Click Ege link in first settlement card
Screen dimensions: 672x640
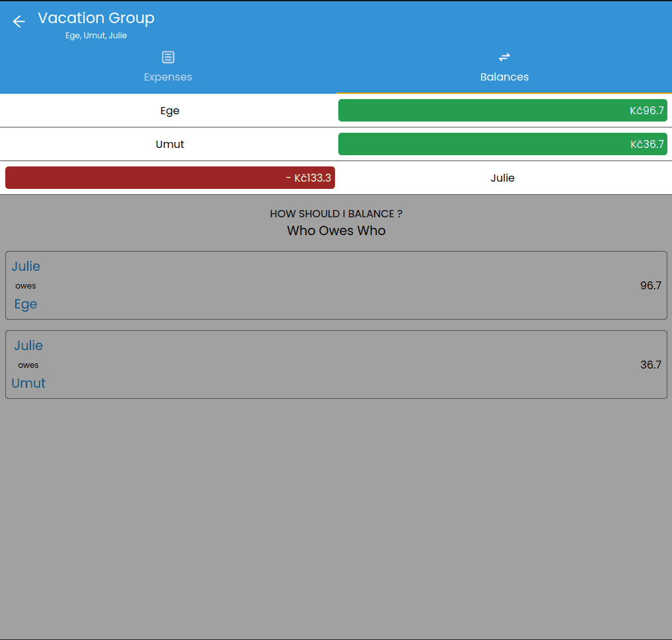click(x=26, y=304)
